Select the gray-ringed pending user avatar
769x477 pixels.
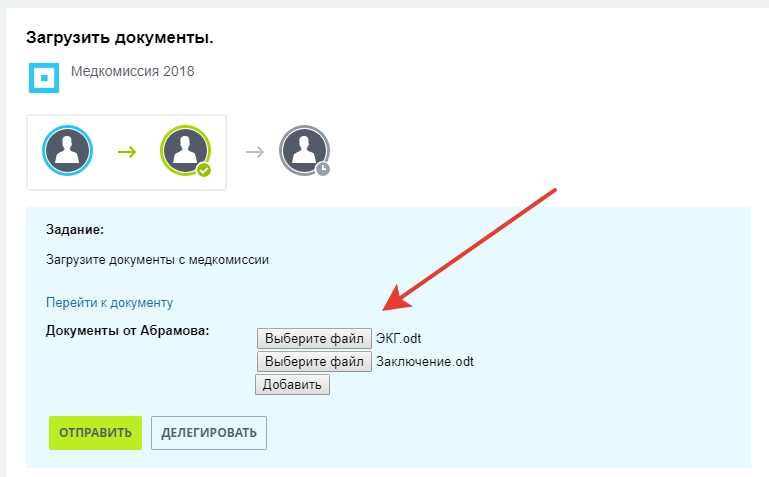click(303, 151)
